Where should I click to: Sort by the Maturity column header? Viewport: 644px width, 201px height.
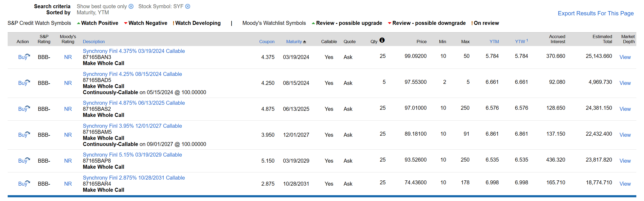(x=294, y=42)
